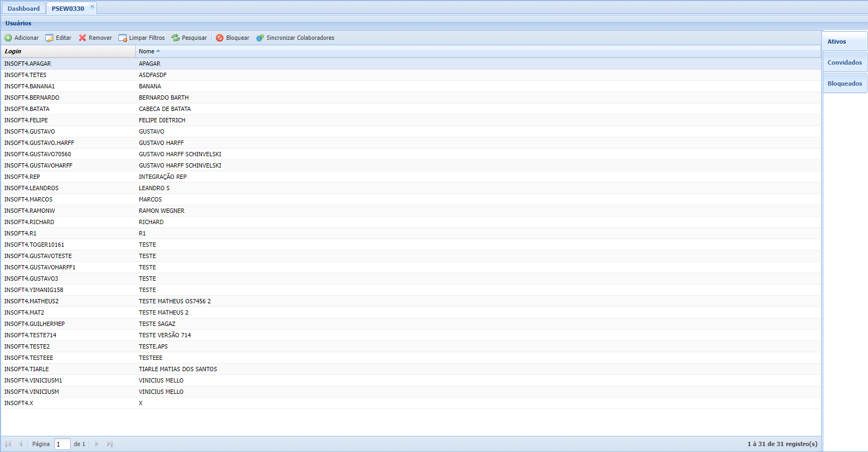Screen dimensions: 868x452
Task: Select row INSOFT4.TOGER10161
Action: 411,245
